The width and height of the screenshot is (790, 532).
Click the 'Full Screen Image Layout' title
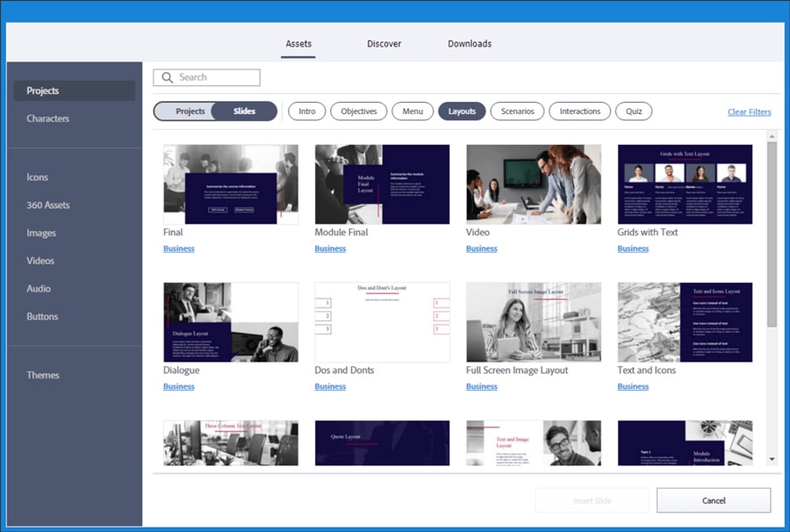click(517, 370)
